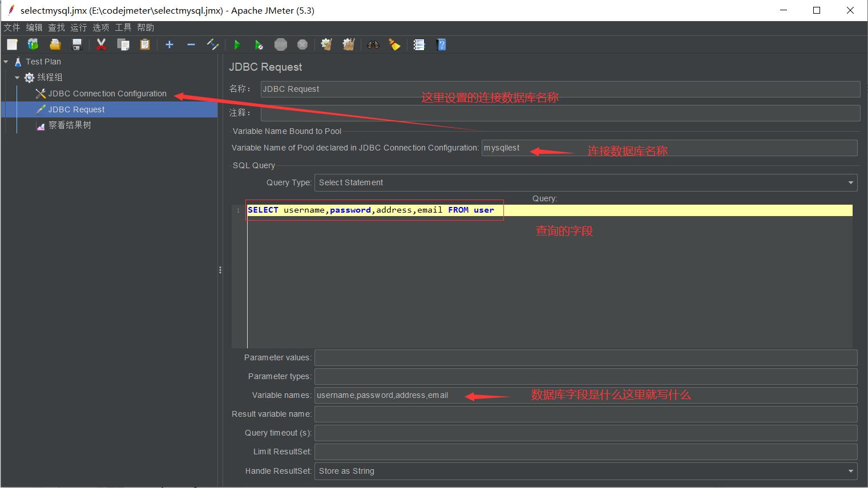
Task: Click the Reset Search broom icon
Action: click(394, 44)
